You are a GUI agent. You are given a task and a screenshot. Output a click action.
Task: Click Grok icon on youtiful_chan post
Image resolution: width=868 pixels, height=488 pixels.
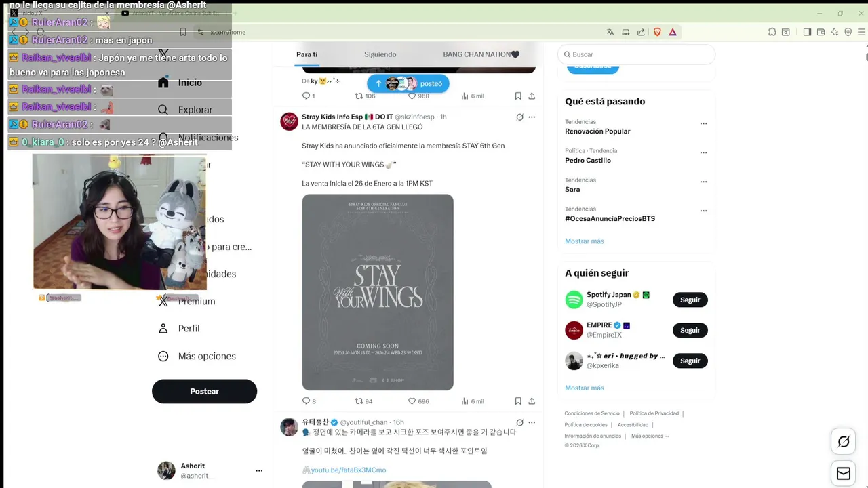[519, 422]
